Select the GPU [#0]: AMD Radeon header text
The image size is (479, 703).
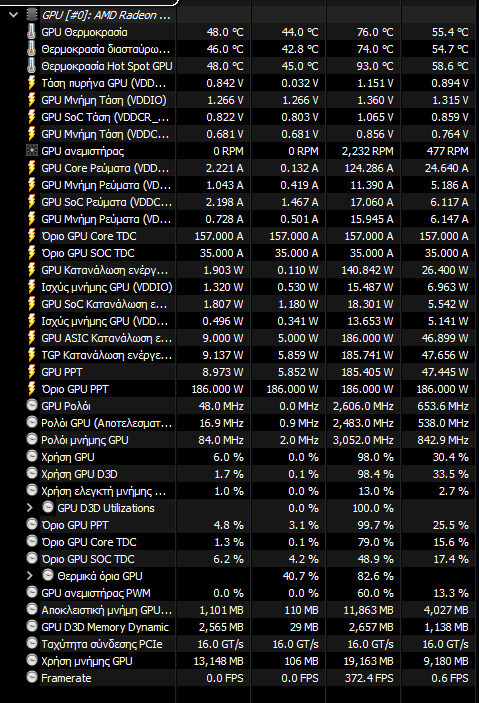pos(106,15)
